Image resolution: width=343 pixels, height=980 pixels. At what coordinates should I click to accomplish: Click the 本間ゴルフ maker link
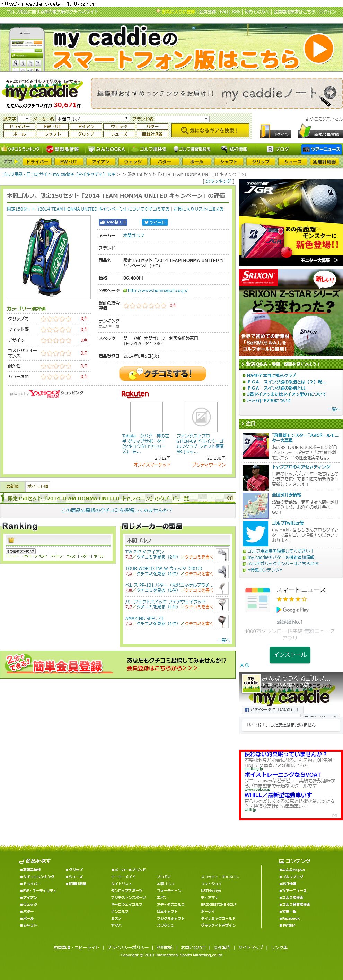(x=134, y=236)
